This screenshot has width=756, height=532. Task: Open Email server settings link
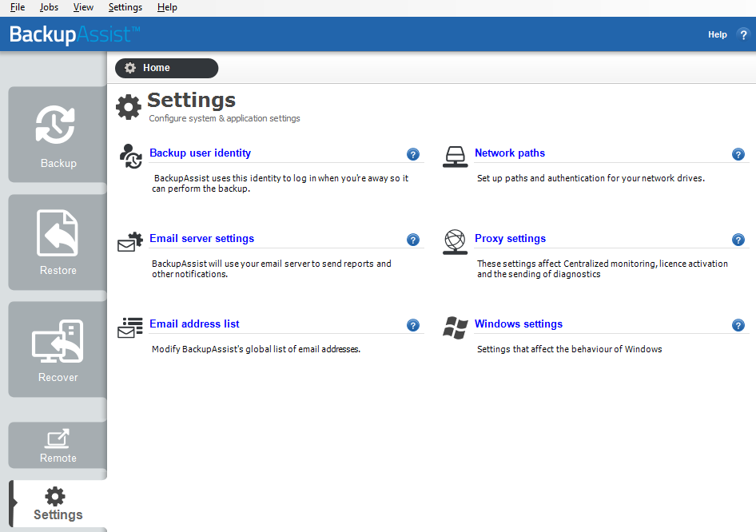(201, 239)
